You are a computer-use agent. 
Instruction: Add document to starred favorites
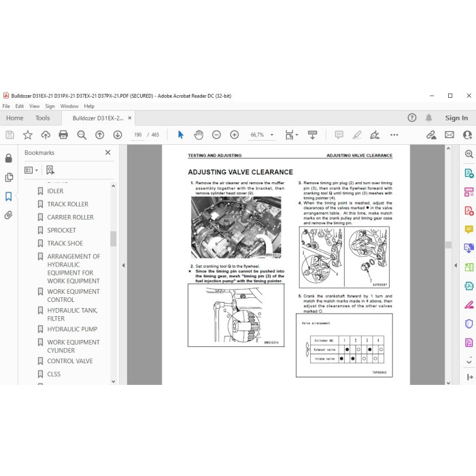(x=28, y=135)
